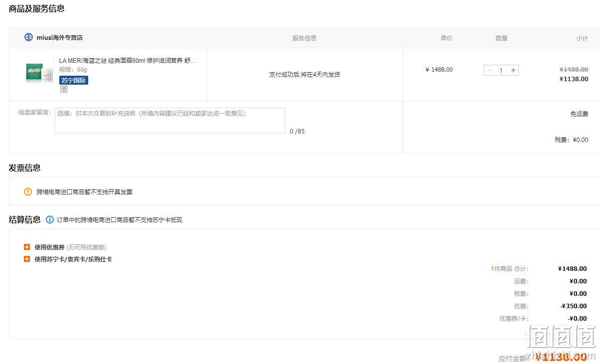The image size is (600, 364).
Task: Click the (无可用优惠券) note
Action: (x=86, y=247)
